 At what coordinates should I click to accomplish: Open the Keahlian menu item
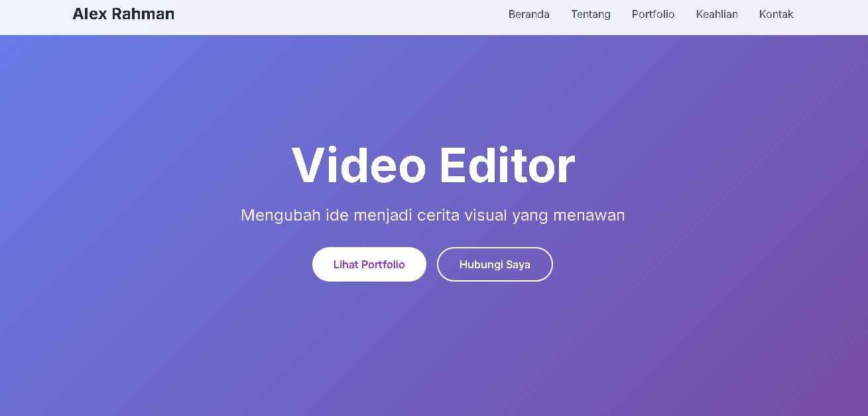click(717, 14)
